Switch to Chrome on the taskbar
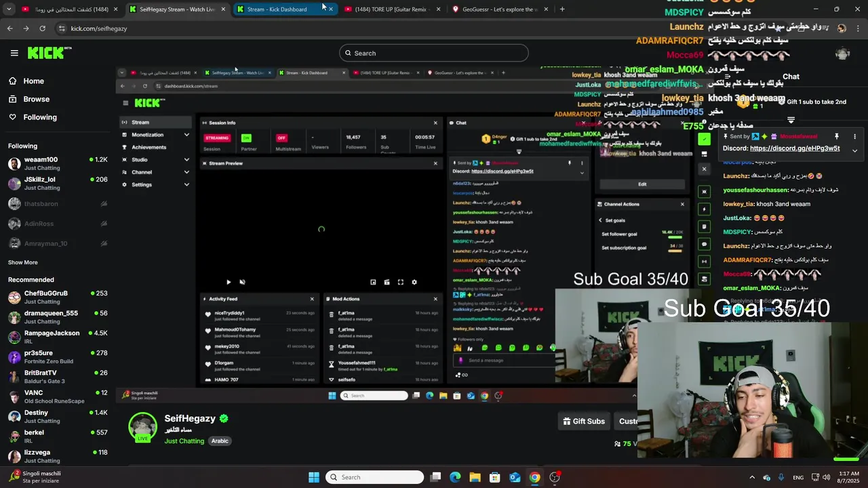Viewport: 868px width, 488px height. (535, 477)
